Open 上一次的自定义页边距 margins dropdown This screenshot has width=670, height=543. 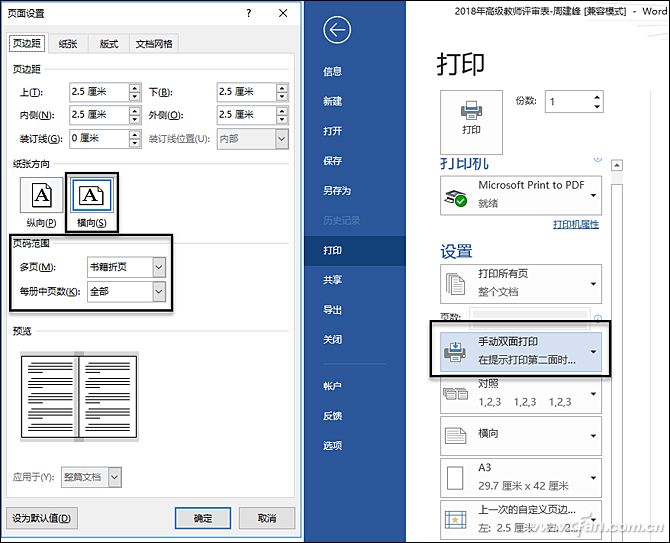coord(521,520)
